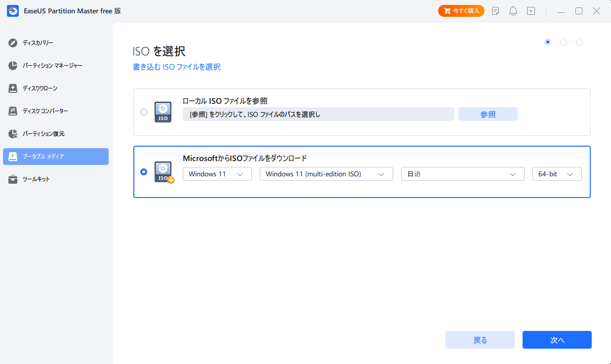Click the 今すぐ購入 purchase button

(461, 11)
